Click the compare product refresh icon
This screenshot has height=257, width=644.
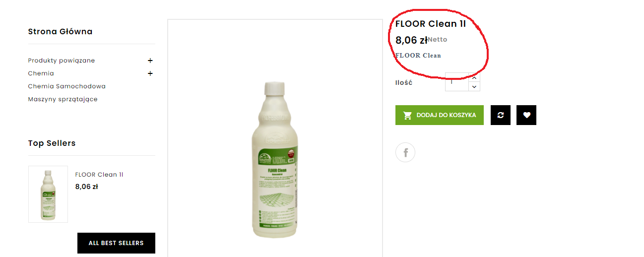pos(500,115)
